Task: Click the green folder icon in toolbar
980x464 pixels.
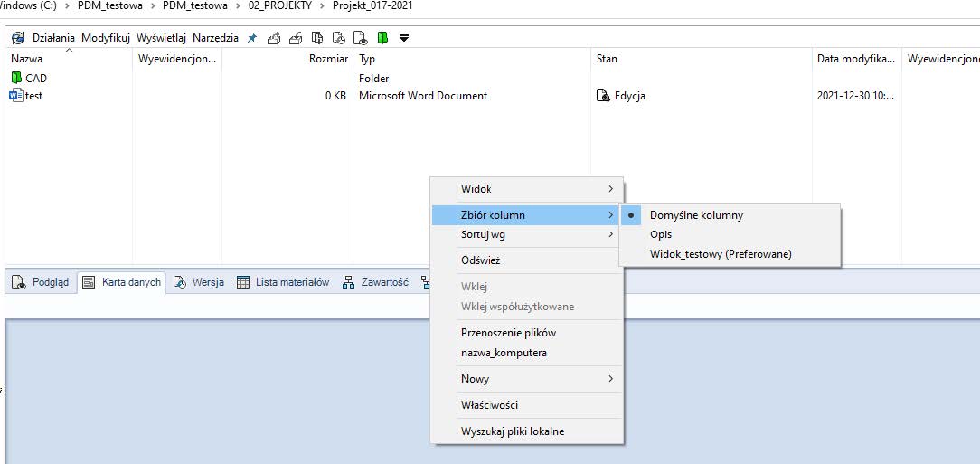Action: [382, 38]
